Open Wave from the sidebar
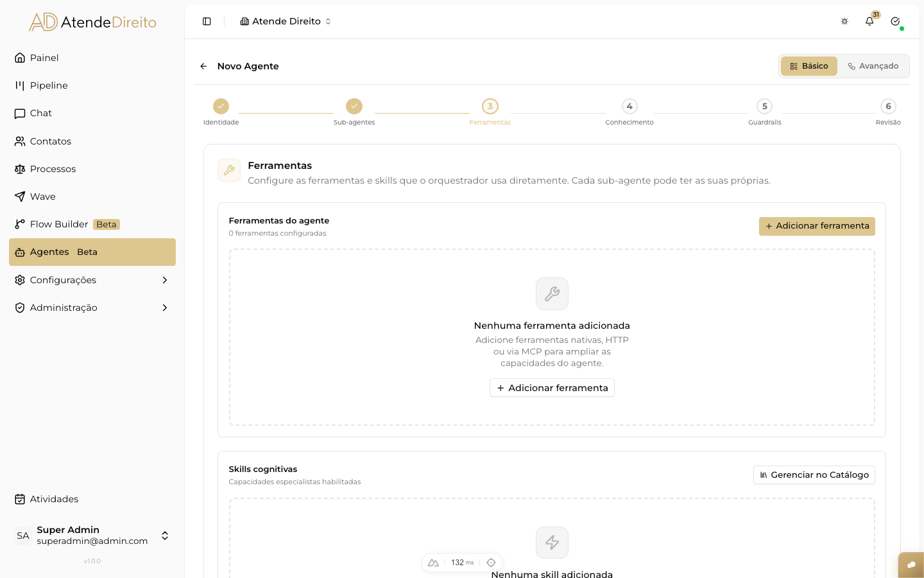 pyautogui.click(x=92, y=197)
